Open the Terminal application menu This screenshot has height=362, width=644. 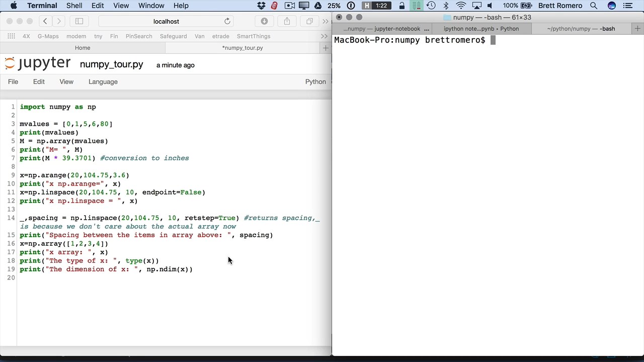42,6
